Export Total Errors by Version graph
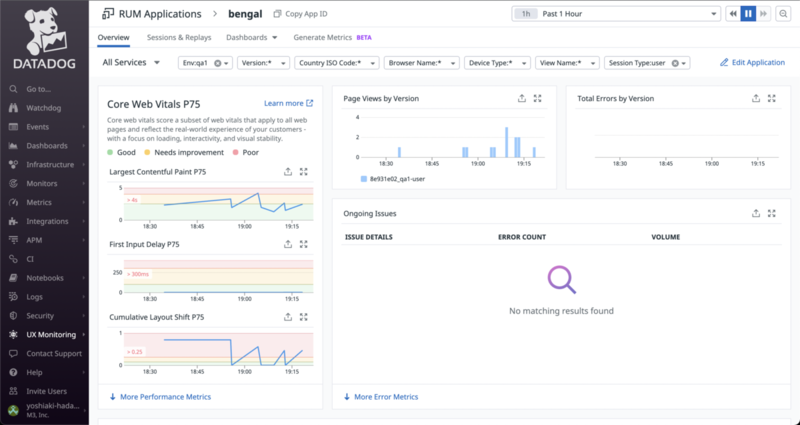The image size is (800, 425). 756,98
